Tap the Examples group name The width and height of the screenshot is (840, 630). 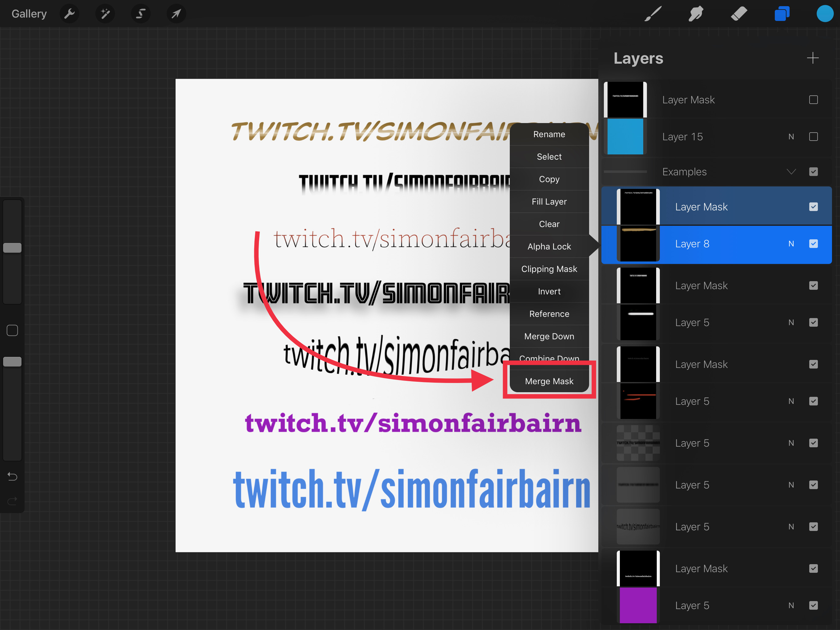(684, 172)
